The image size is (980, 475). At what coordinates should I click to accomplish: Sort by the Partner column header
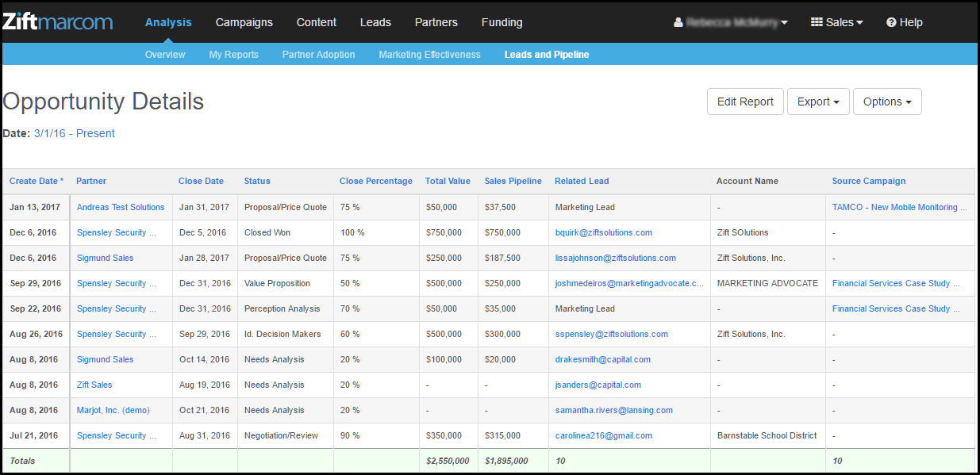(91, 181)
